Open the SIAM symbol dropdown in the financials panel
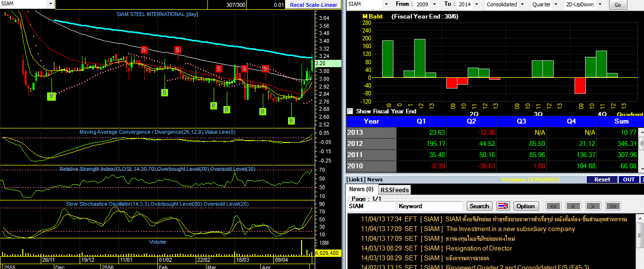This screenshot has width=644, height=269. pyautogui.click(x=388, y=4)
